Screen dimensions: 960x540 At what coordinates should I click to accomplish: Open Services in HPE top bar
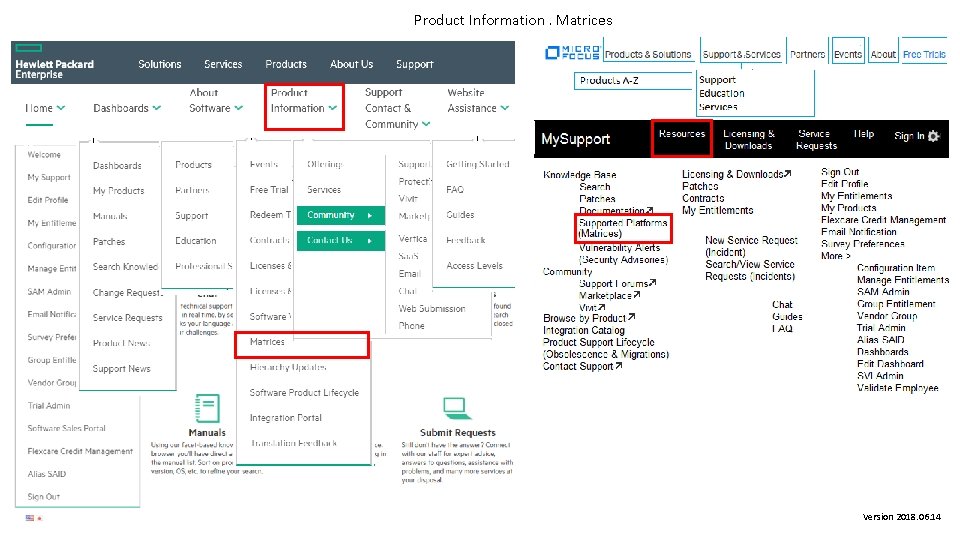[223, 64]
